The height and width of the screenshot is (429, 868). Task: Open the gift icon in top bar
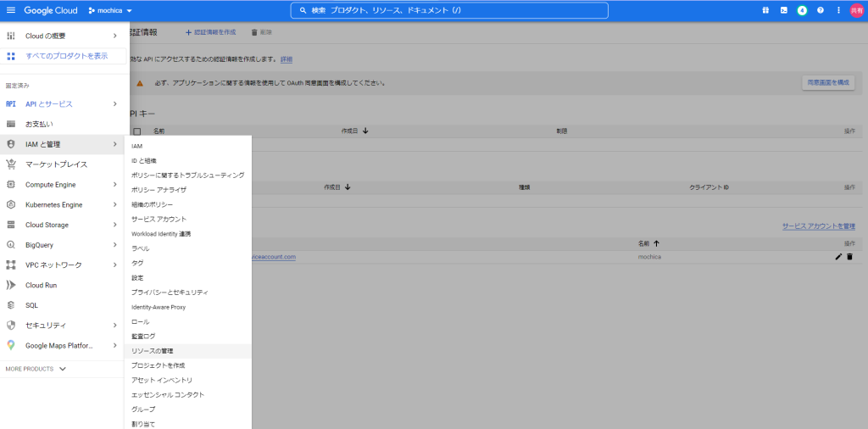click(x=765, y=10)
